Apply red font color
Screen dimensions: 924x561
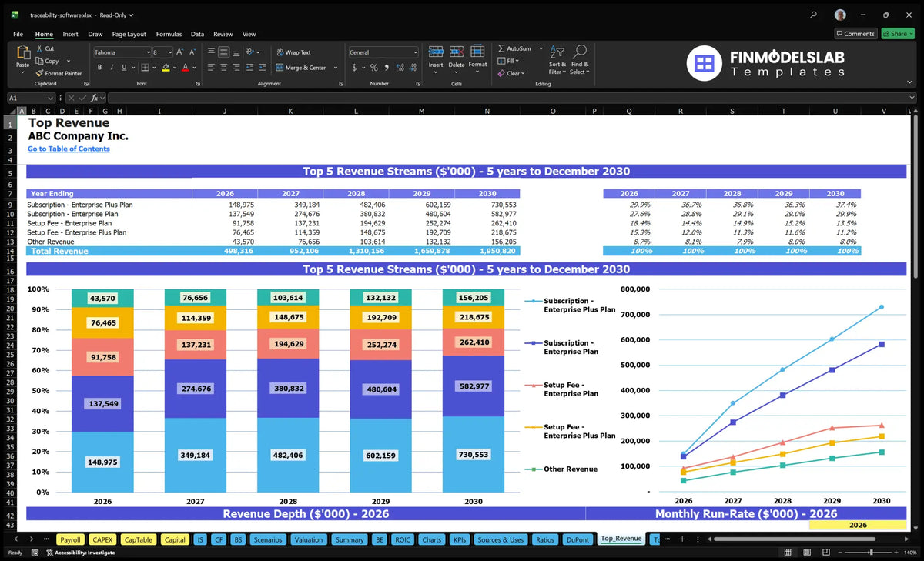(x=185, y=68)
